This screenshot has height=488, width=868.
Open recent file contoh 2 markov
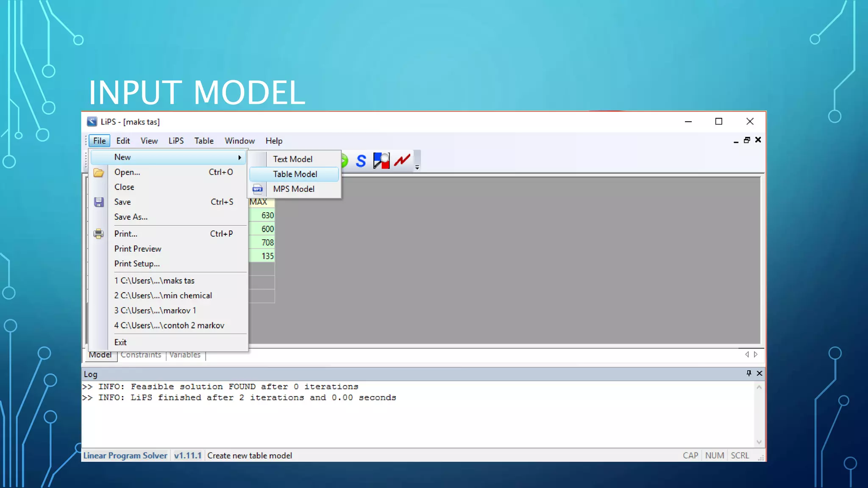[x=169, y=325]
